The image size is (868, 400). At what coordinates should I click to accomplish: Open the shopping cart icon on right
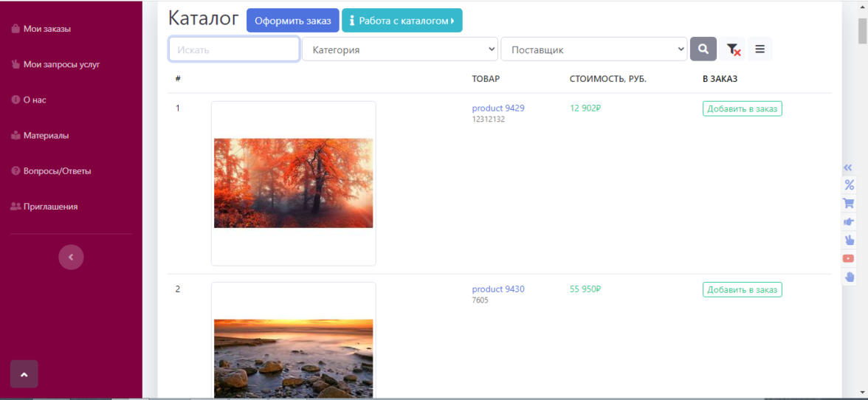click(x=849, y=204)
